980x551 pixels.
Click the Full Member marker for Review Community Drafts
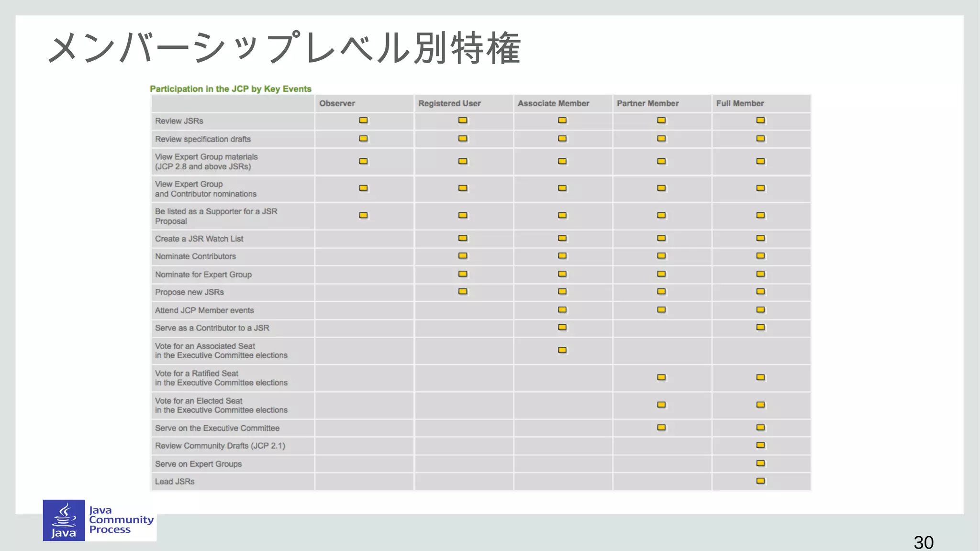760,445
